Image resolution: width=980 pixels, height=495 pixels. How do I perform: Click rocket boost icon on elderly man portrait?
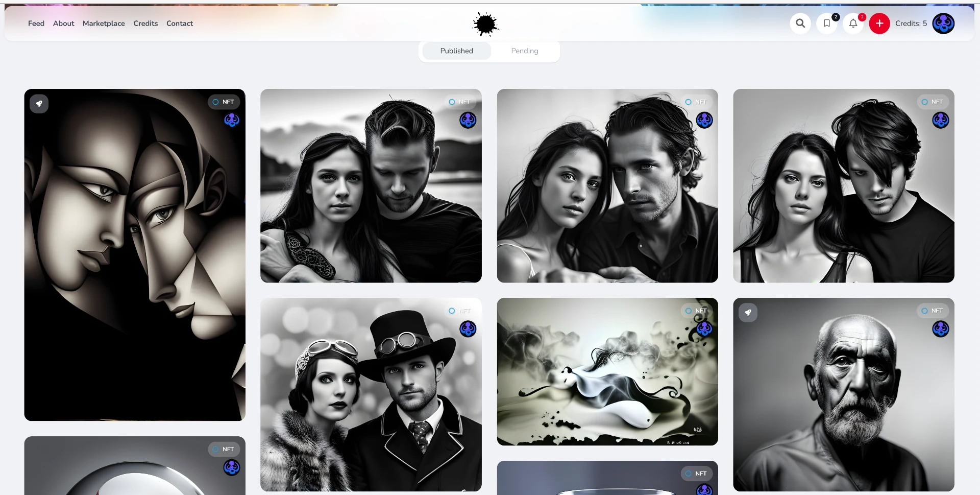(748, 313)
